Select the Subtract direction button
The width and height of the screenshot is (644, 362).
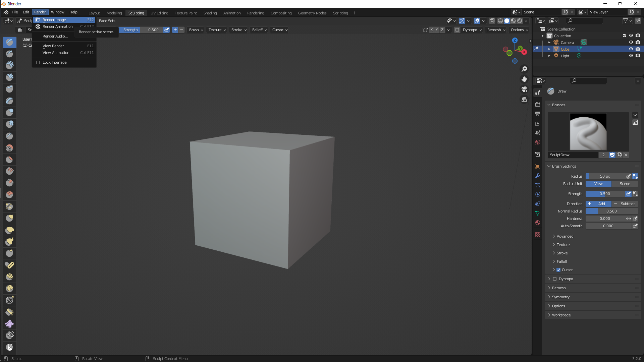[625, 204]
